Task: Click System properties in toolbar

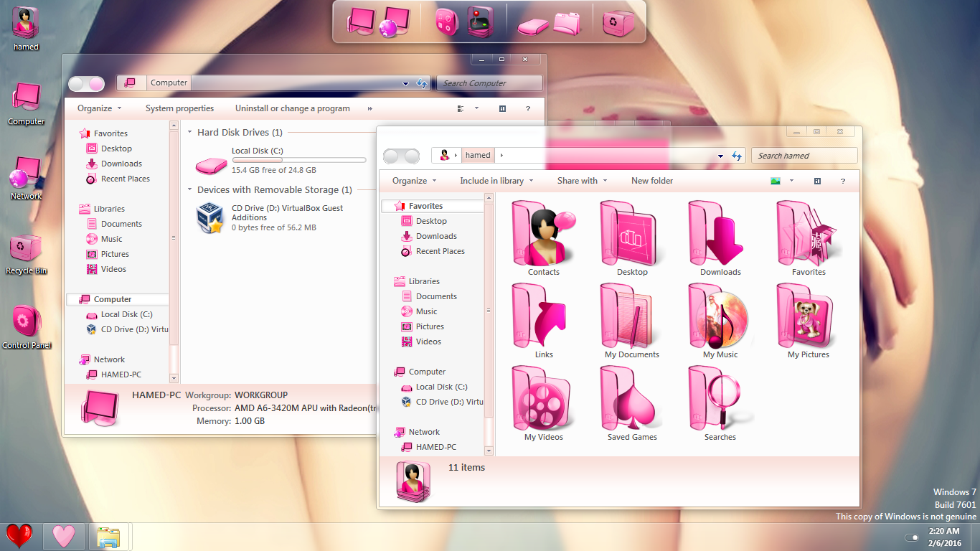Action: click(179, 109)
